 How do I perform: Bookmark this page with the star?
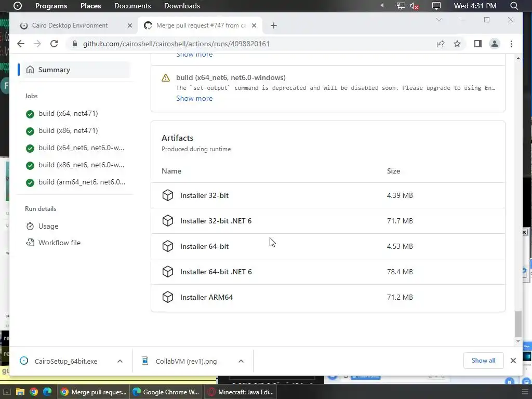click(457, 44)
